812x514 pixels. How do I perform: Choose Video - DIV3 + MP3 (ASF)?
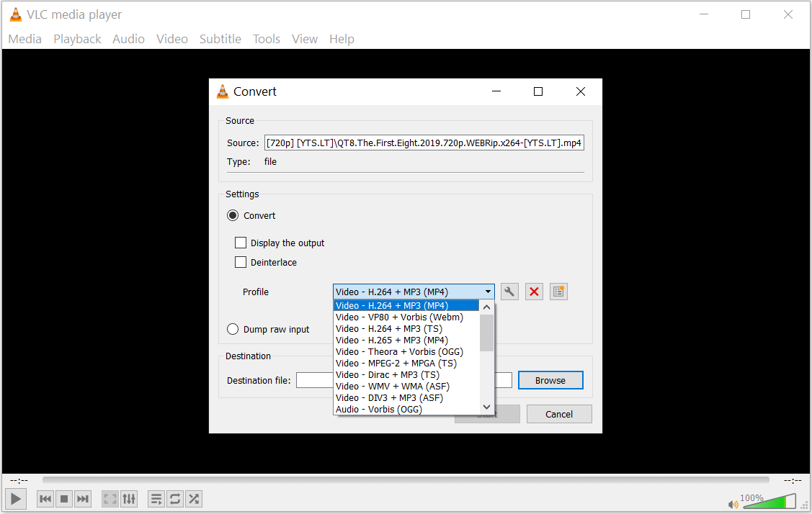pyautogui.click(x=406, y=398)
